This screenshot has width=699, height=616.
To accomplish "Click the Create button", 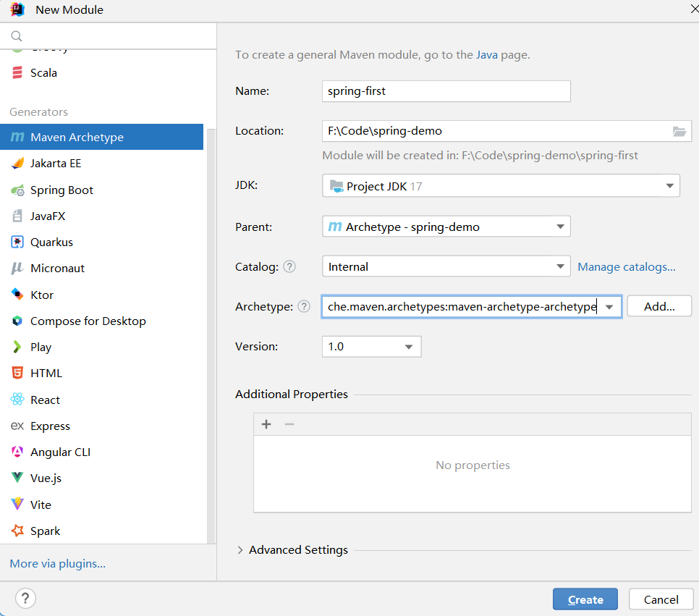I will [x=585, y=599].
